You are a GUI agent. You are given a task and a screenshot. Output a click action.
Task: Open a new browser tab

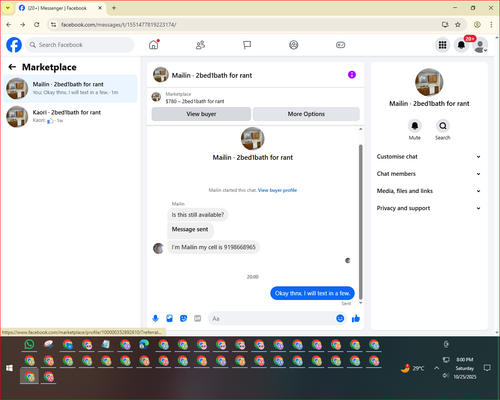pos(114,8)
